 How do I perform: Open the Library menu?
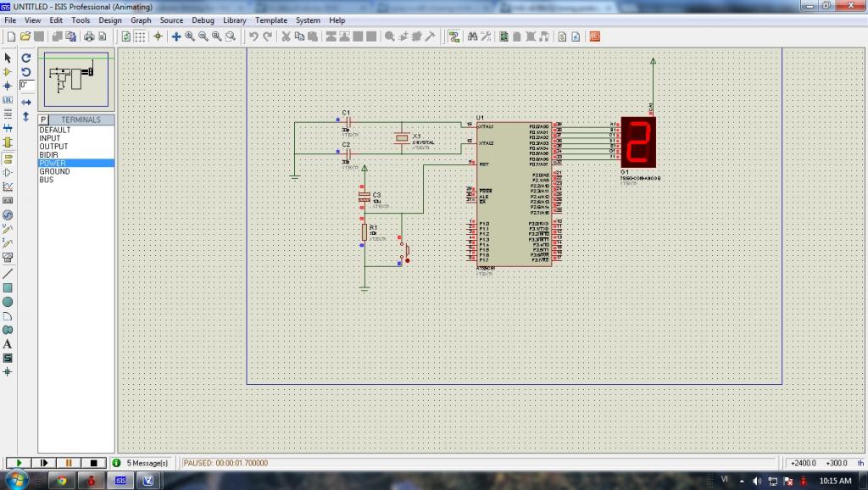click(235, 19)
